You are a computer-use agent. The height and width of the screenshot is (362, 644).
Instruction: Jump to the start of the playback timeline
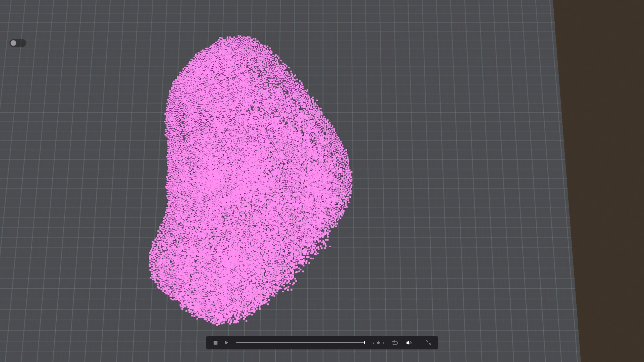pos(236,343)
